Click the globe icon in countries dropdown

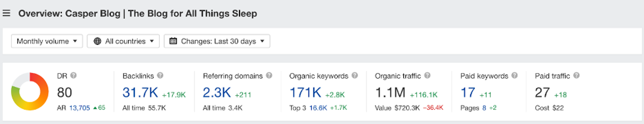click(x=97, y=41)
